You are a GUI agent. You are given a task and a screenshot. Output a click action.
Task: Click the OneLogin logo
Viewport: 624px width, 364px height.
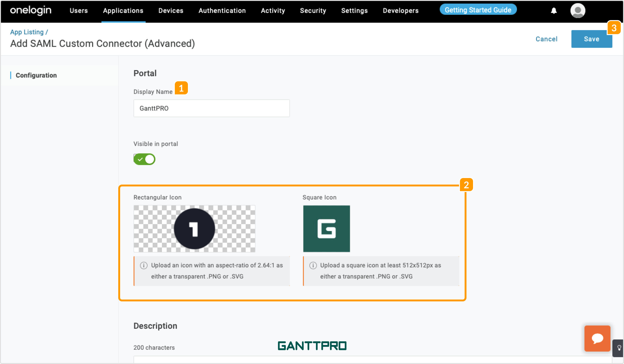[31, 11]
